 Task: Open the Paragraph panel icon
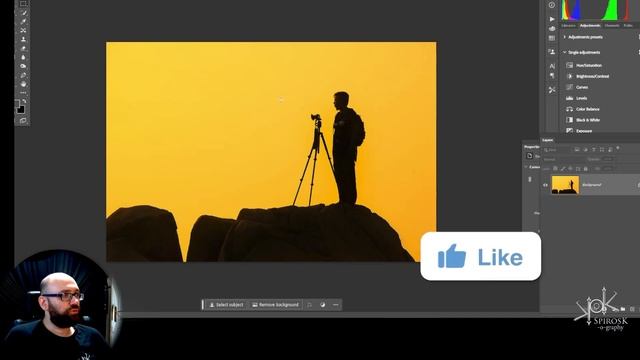pos(552,76)
